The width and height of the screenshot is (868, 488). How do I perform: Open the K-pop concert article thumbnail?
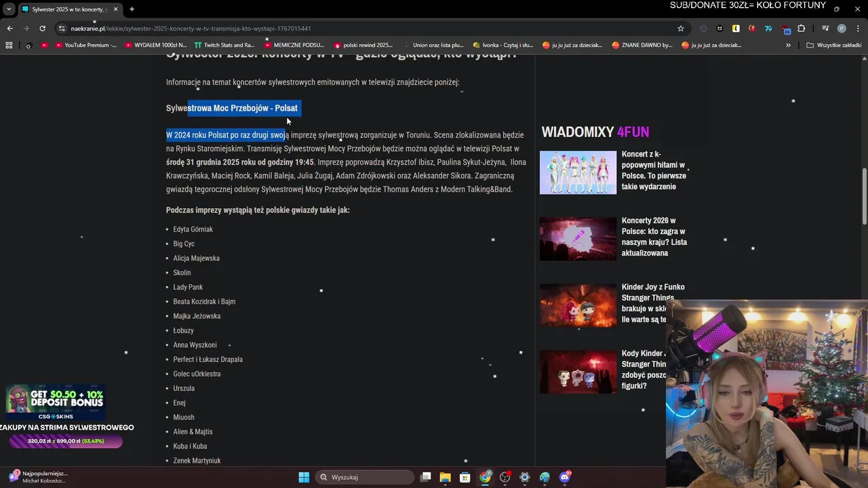[578, 172]
